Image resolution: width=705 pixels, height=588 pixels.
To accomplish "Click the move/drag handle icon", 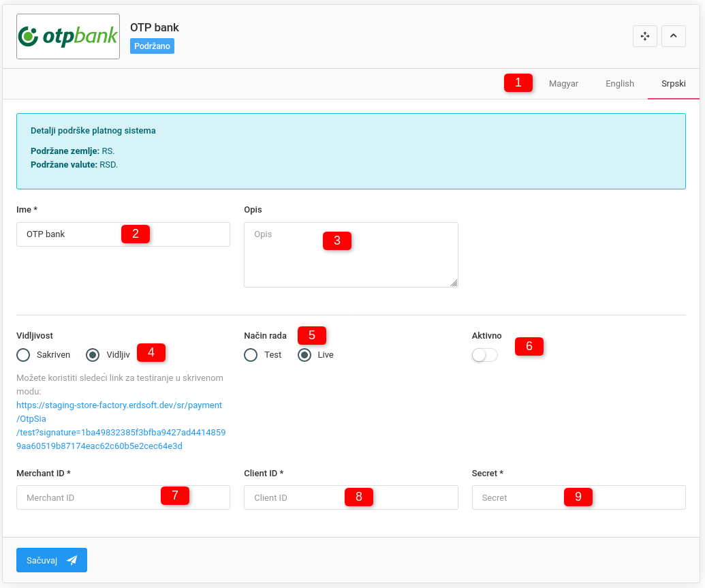I will (644, 36).
